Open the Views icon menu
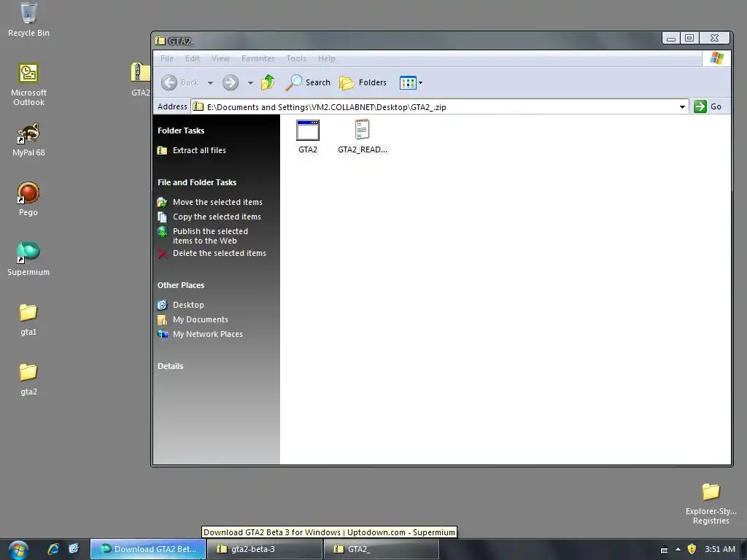Viewport: 747px width, 560px height. coord(411,82)
